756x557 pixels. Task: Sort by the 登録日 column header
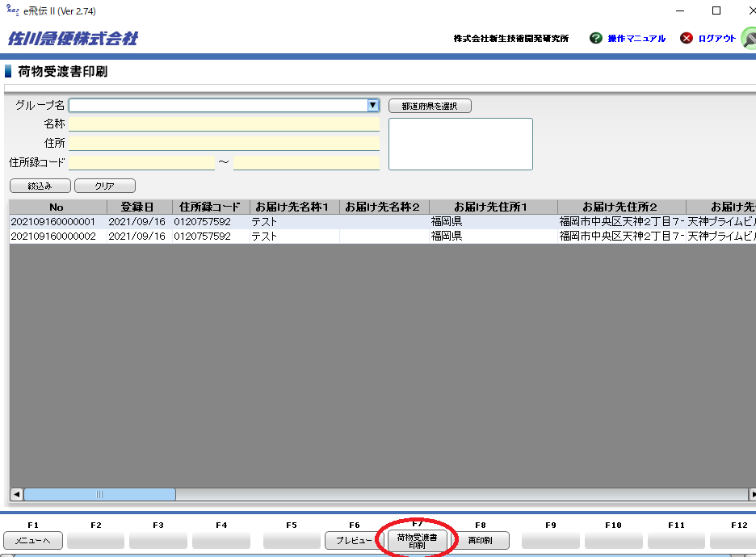point(137,207)
